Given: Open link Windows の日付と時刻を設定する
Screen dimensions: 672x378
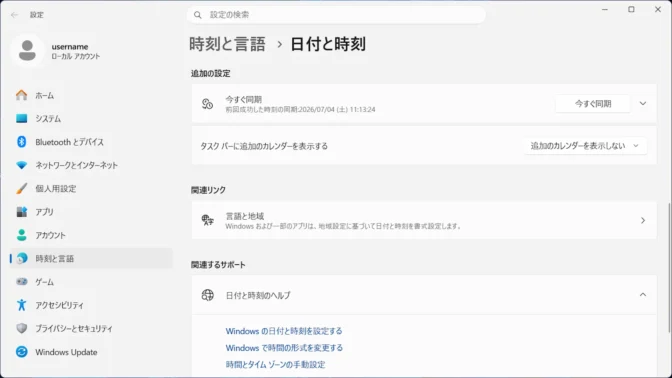Looking at the screenshot, I should (284, 331).
